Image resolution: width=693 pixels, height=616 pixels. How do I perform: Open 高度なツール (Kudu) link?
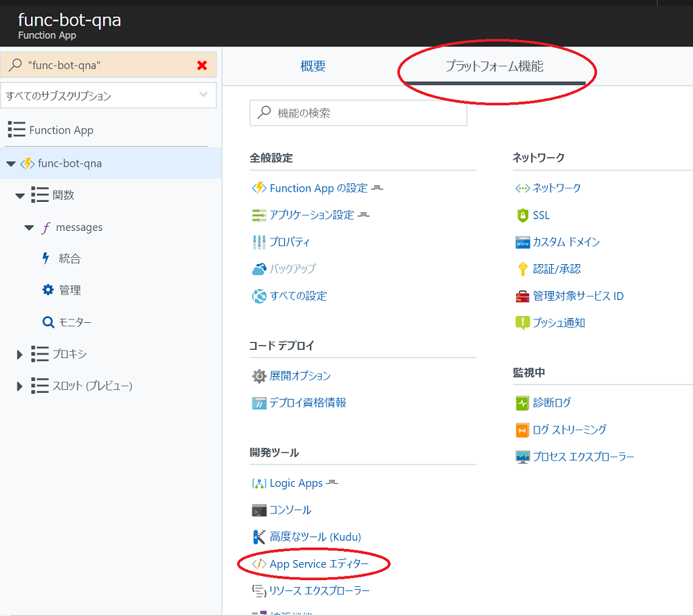coord(315,537)
